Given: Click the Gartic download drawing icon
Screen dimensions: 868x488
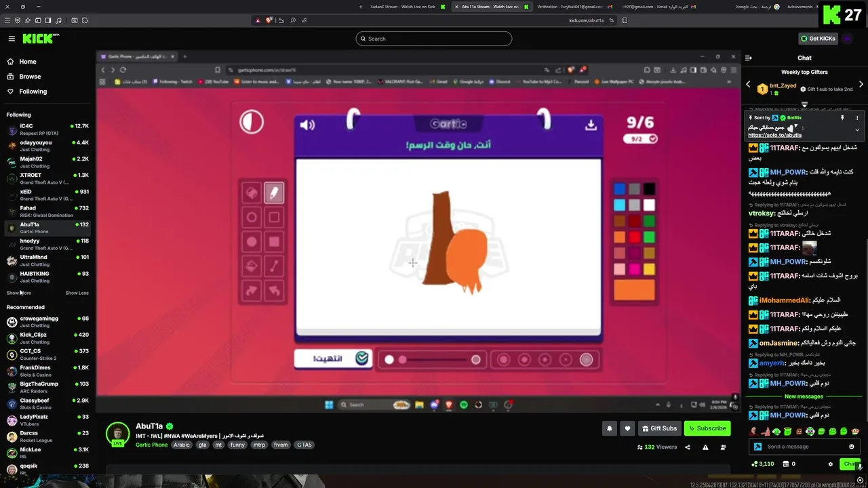Looking at the screenshot, I should (591, 125).
